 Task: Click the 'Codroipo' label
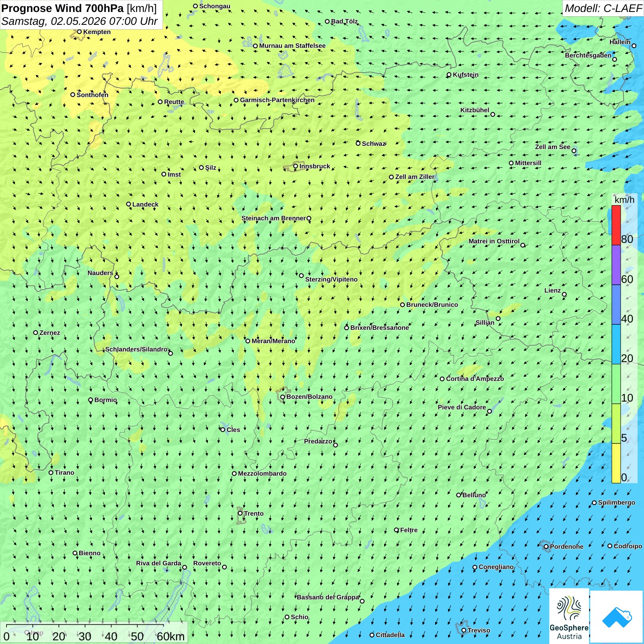tap(628, 546)
